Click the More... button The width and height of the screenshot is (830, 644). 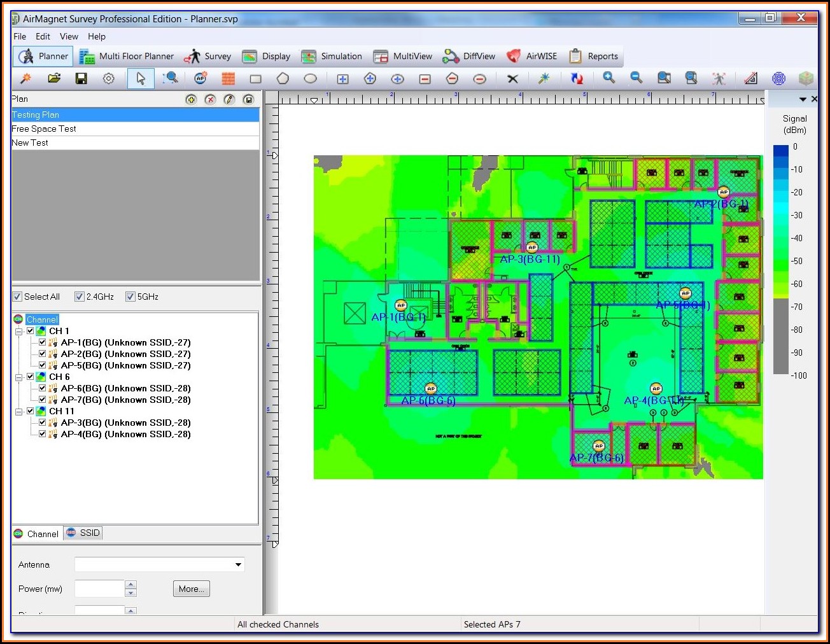pyautogui.click(x=191, y=589)
